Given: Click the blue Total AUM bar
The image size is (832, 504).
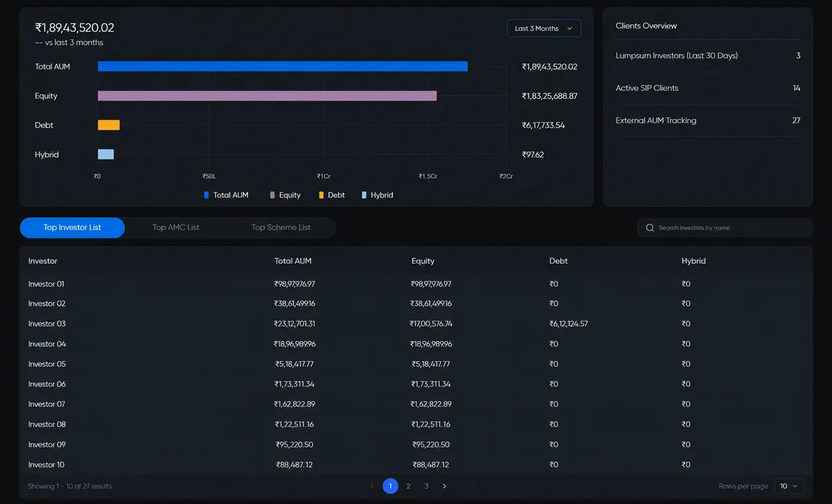Looking at the screenshot, I should pos(282,67).
